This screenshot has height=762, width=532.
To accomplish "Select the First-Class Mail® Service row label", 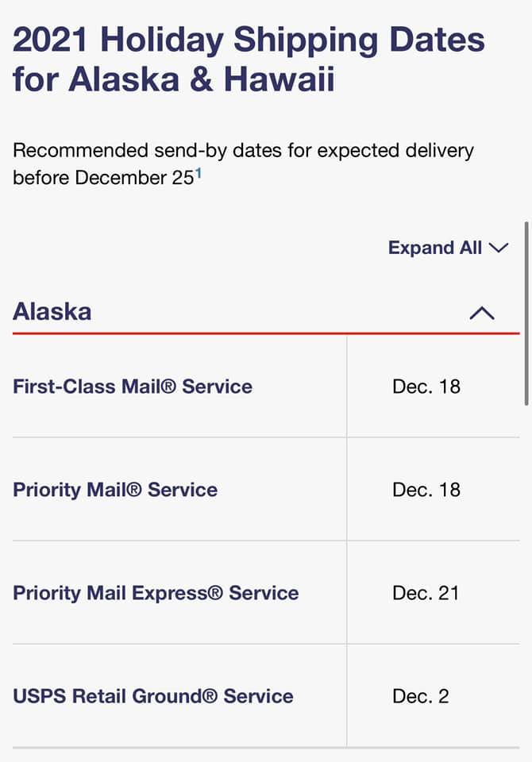I will [133, 387].
